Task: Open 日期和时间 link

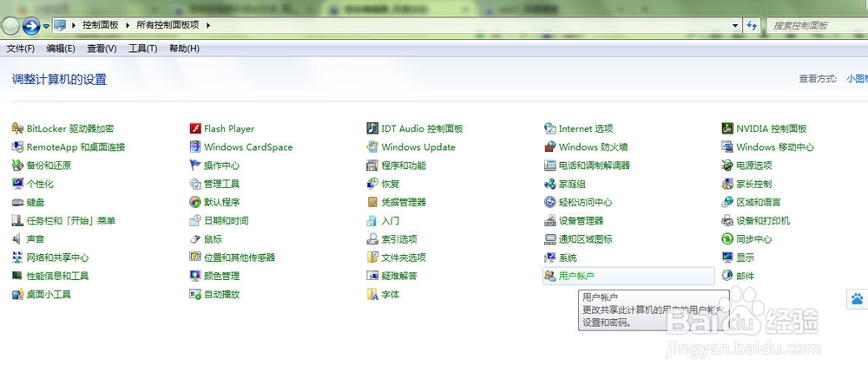Action: (x=226, y=221)
